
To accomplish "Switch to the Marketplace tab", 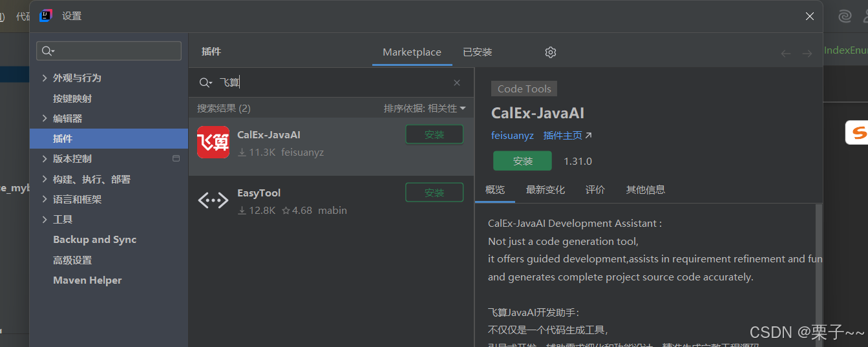I will tap(412, 52).
